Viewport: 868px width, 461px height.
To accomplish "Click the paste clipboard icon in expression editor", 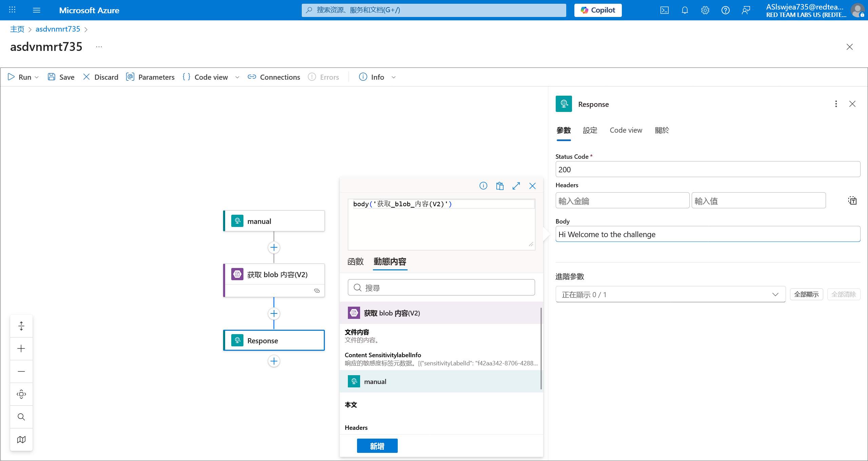I will (500, 186).
